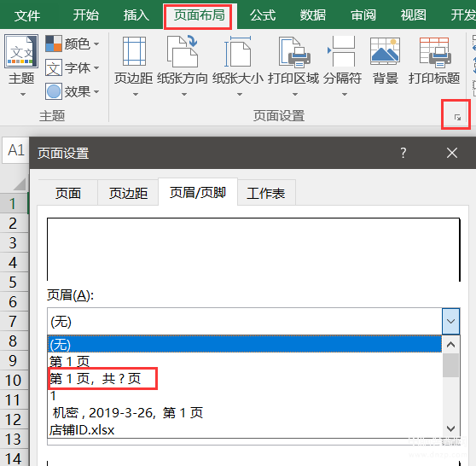Toggle the 页眉 dropdown arrow
476x466 pixels.
(450, 321)
